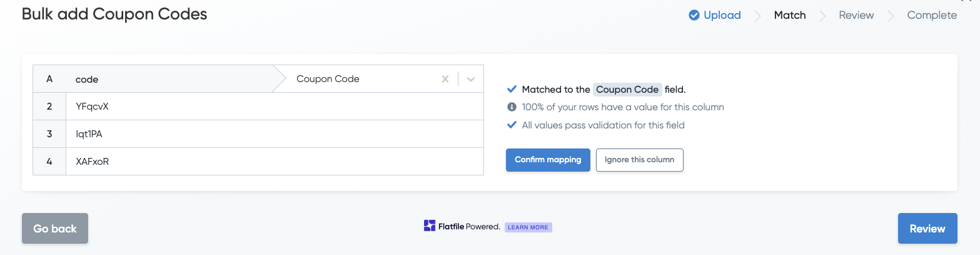Click info icon beside rows percentage message
This screenshot has width=980, height=255.
pyautogui.click(x=512, y=107)
